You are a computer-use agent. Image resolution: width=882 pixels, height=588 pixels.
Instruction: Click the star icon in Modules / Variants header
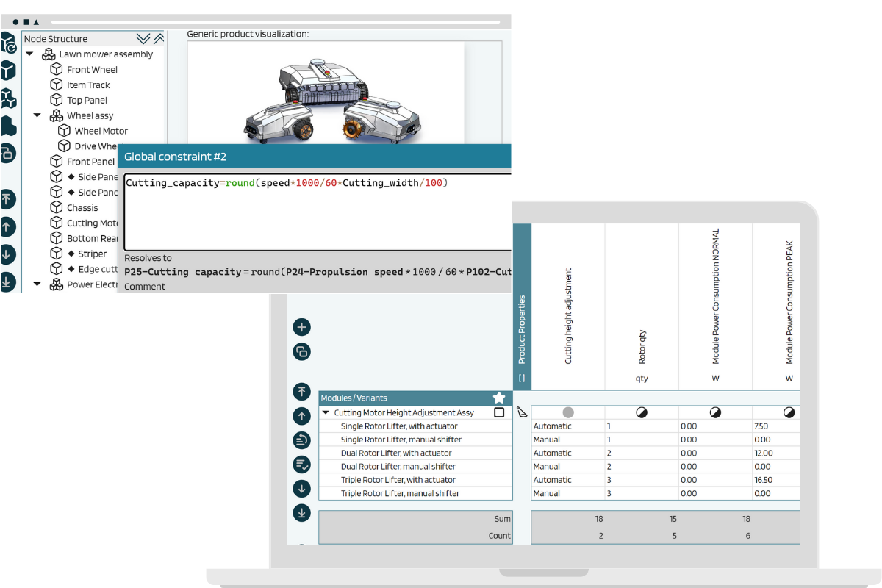[499, 398]
